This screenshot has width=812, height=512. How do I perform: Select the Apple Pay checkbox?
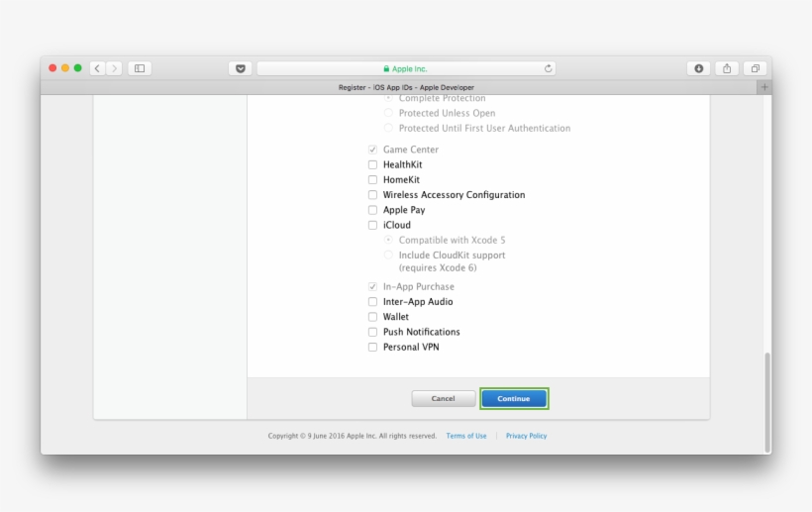click(x=373, y=210)
